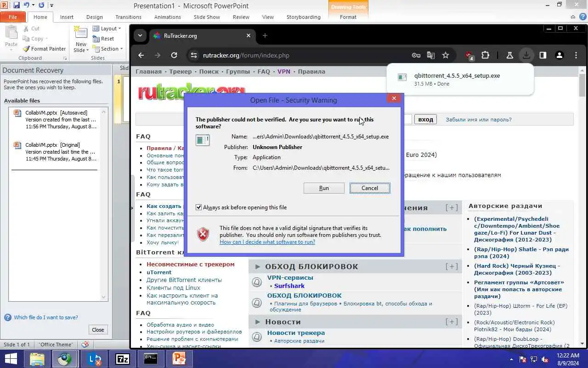Click the translate page icon in address bar
588x368 pixels.
click(431, 55)
